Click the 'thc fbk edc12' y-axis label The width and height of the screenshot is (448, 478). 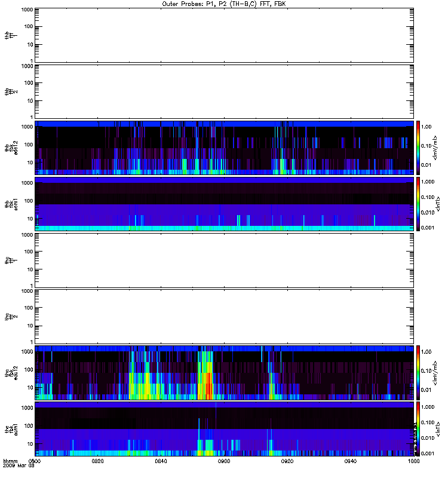(11, 373)
